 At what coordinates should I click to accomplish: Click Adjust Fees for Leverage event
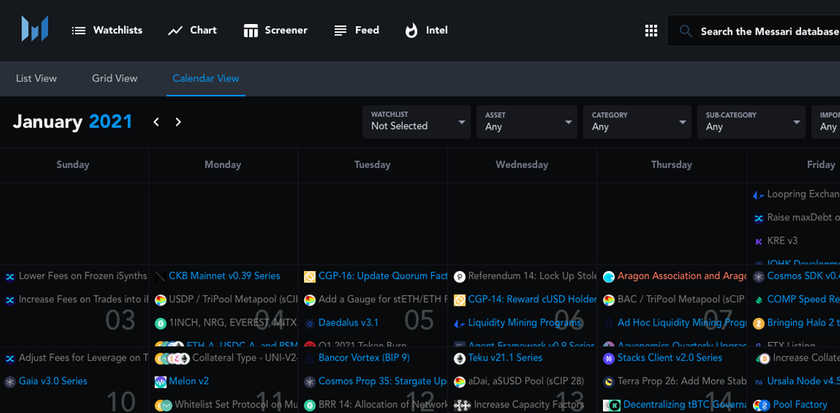pos(83,358)
